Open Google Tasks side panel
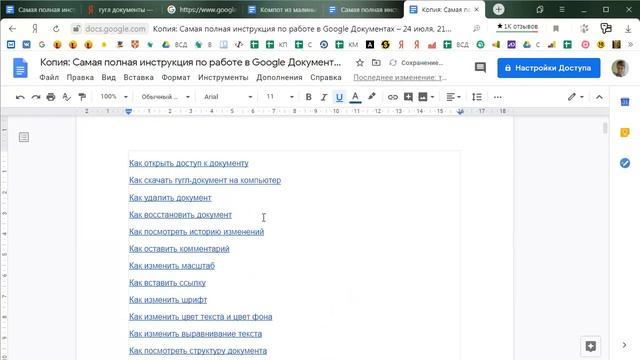The width and height of the screenshot is (640, 360). point(625,163)
